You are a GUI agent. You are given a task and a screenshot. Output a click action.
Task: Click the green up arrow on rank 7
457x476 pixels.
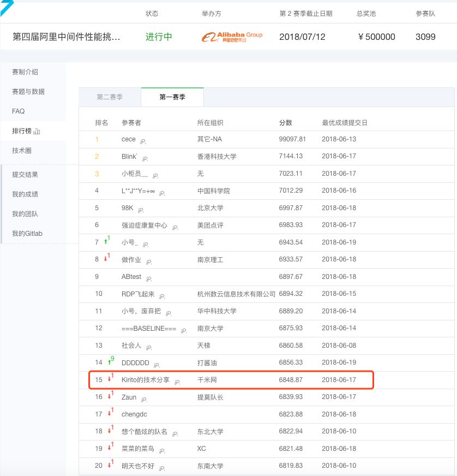[106, 242]
